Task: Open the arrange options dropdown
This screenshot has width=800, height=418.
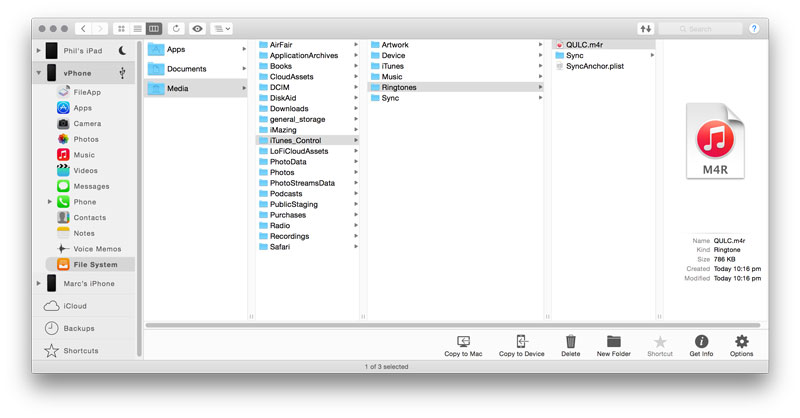Action: click(x=222, y=29)
